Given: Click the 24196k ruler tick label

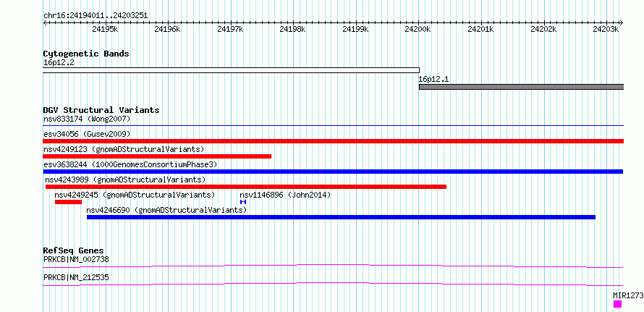Looking at the screenshot, I should pos(168,29).
